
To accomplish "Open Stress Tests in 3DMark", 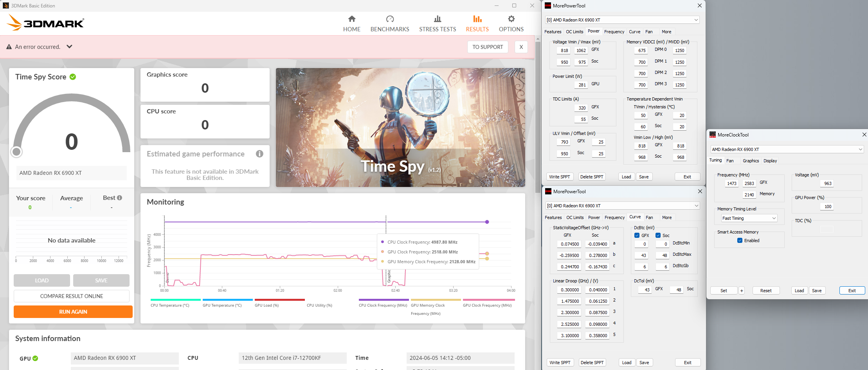I will (x=437, y=22).
